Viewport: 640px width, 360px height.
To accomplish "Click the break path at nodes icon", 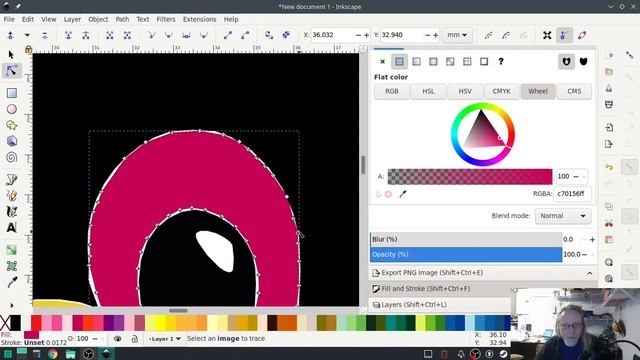I will pyautogui.click(x=86, y=36).
